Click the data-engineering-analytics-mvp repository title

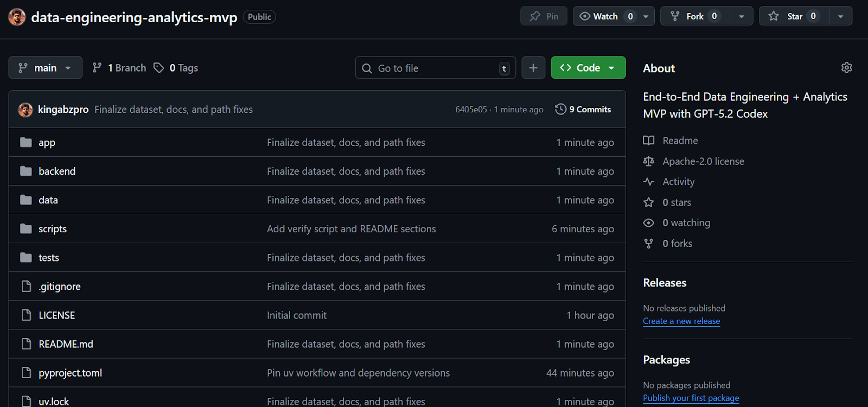[134, 17]
